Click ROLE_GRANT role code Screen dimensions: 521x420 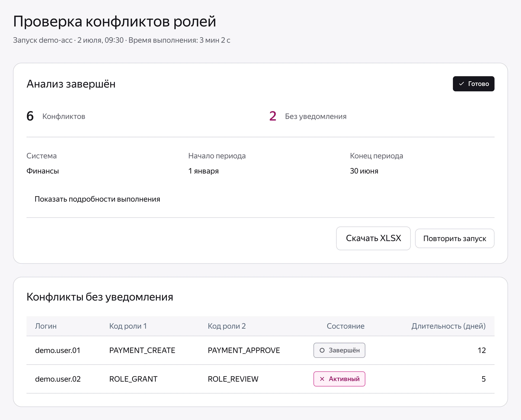133,379
